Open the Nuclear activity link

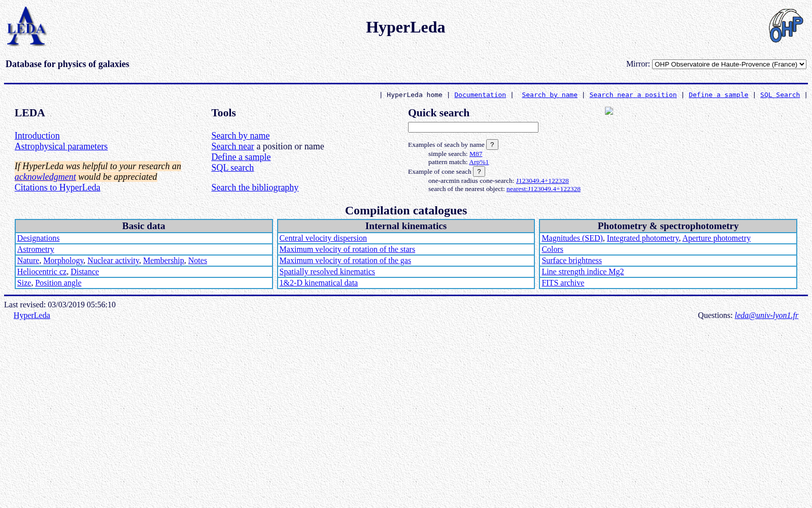click(113, 261)
